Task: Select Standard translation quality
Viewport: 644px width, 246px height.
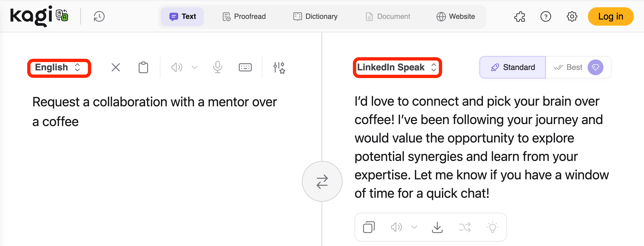Action: [512, 67]
